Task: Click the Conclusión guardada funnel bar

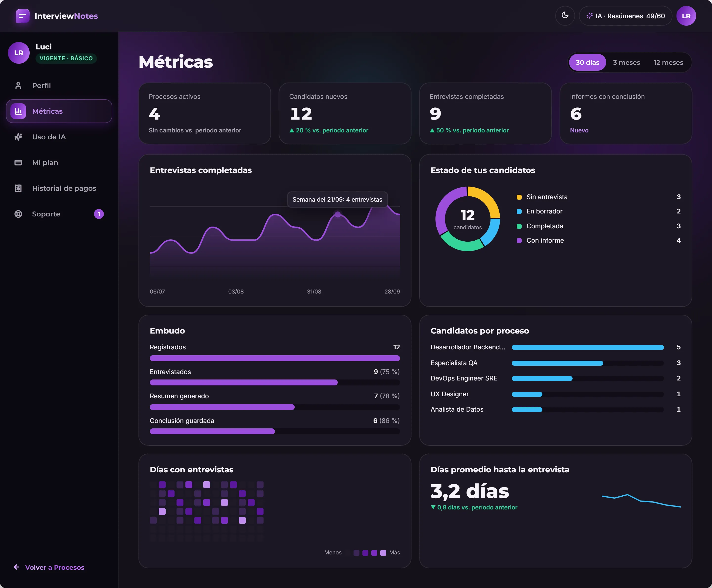Action: coord(275,431)
